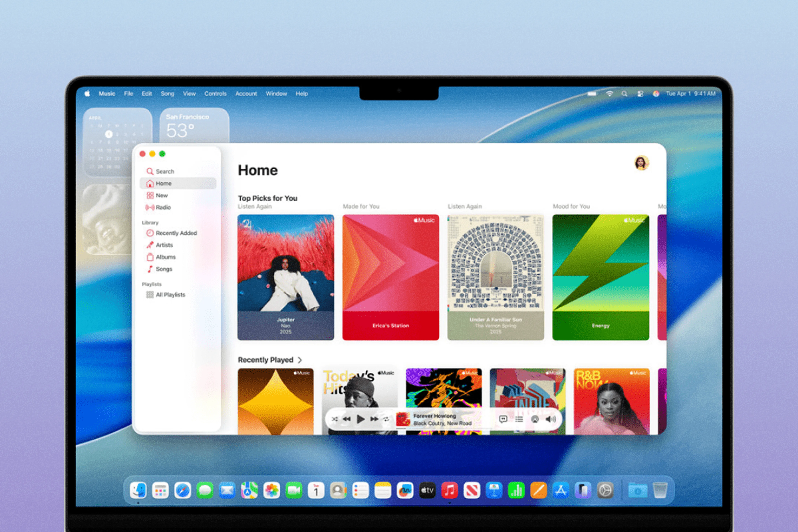The image size is (798, 532).
Task: Open Safari from the Dock
Action: (183, 490)
